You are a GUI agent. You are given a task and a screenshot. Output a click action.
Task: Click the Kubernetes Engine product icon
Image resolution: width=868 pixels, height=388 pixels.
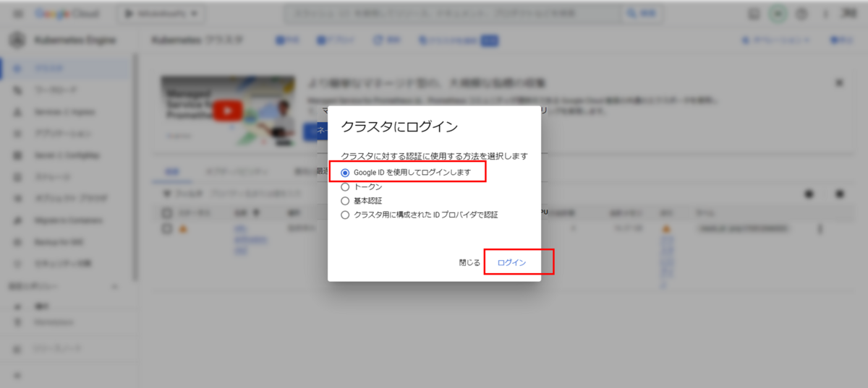(x=17, y=40)
